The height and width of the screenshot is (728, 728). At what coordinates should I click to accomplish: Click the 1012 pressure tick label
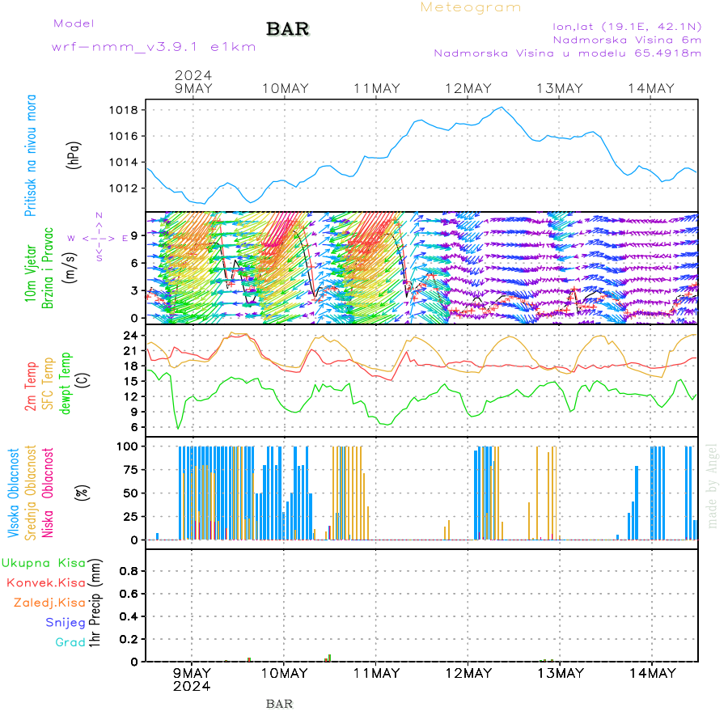124,188
